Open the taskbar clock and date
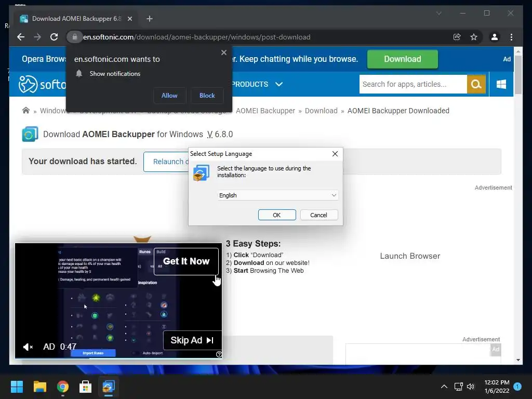The image size is (532, 399). pyautogui.click(x=497, y=387)
